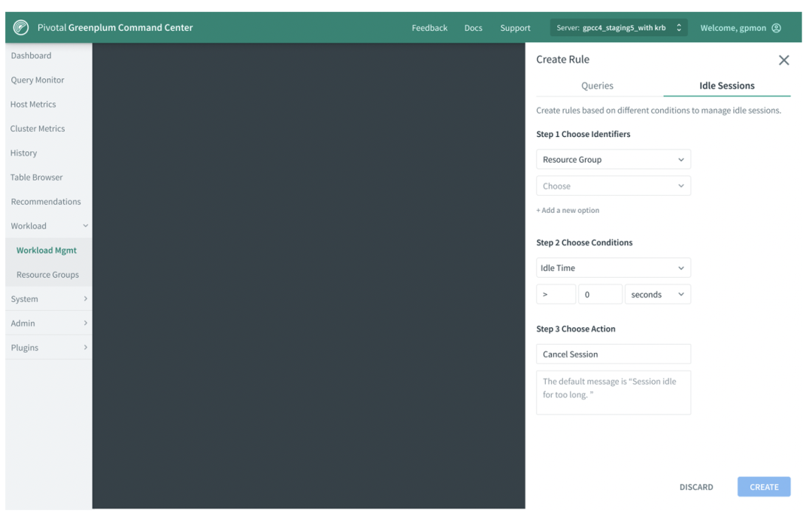This screenshot has height=529, width=812.
Task: Open the Resource Group identifier dropdown
Action: pos(614,160)
